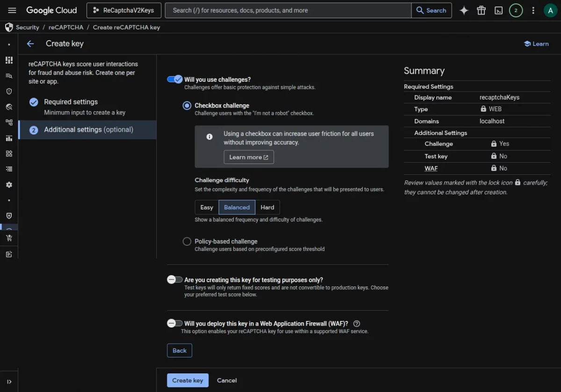This screenshot has width=561, height=392.
Task: Click the Security shield icon in breadcrumb
Action: click(x=9, y=27)
